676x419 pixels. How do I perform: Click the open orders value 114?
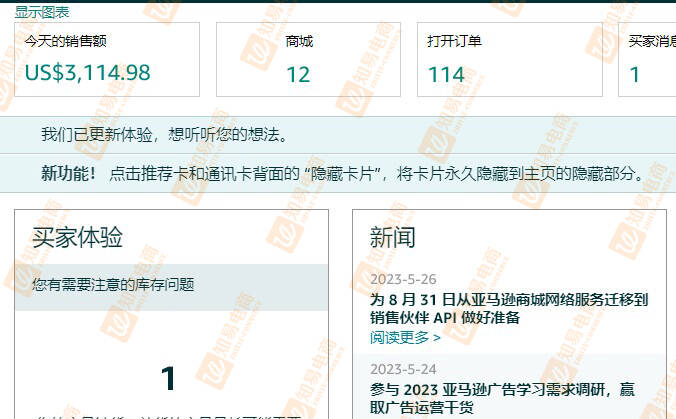point(446,74)
